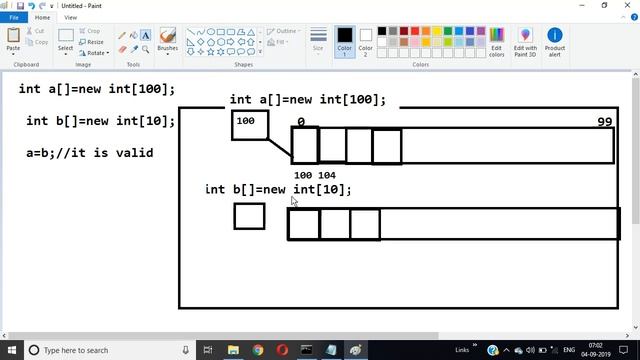Pick the Line shape

(x=191, y=32)
